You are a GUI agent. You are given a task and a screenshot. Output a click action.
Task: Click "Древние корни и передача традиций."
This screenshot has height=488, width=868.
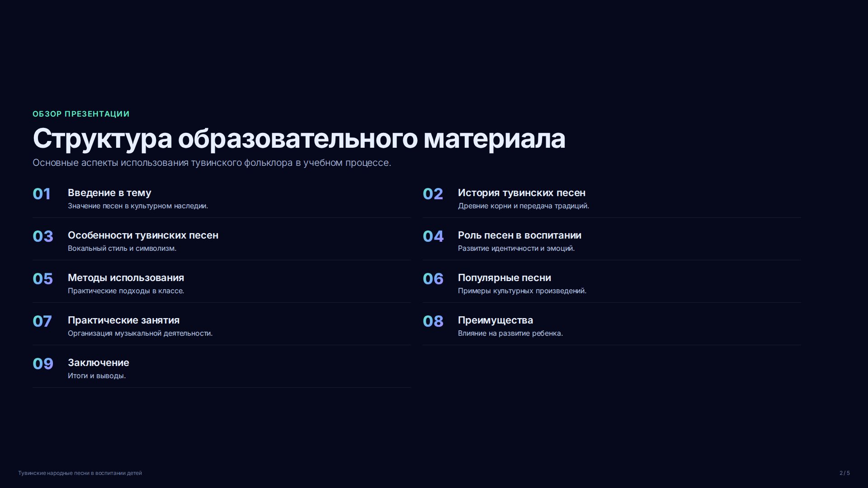(524, 206)
